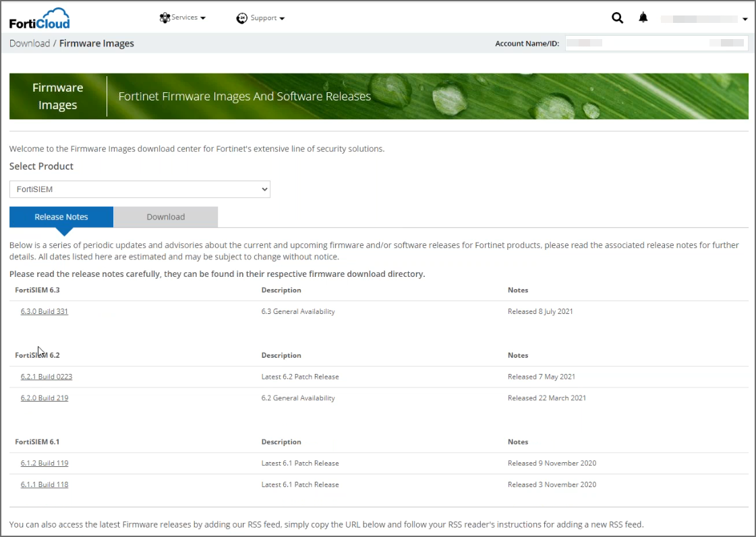The image size is (756, 537).
Task: Click 'Released 22 March 2021' note
Action: [x=547, y=398]
